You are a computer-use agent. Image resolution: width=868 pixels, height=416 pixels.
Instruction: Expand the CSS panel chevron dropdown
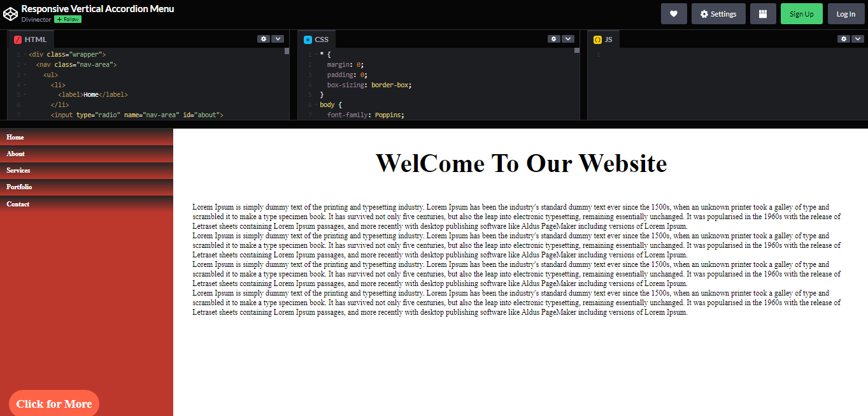point(567,38)
